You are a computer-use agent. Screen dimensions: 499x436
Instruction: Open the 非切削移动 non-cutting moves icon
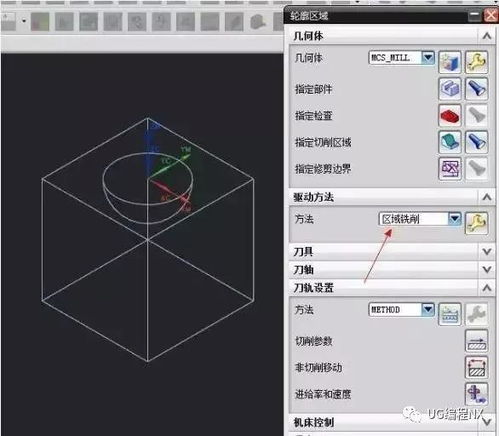coord(476,368)
